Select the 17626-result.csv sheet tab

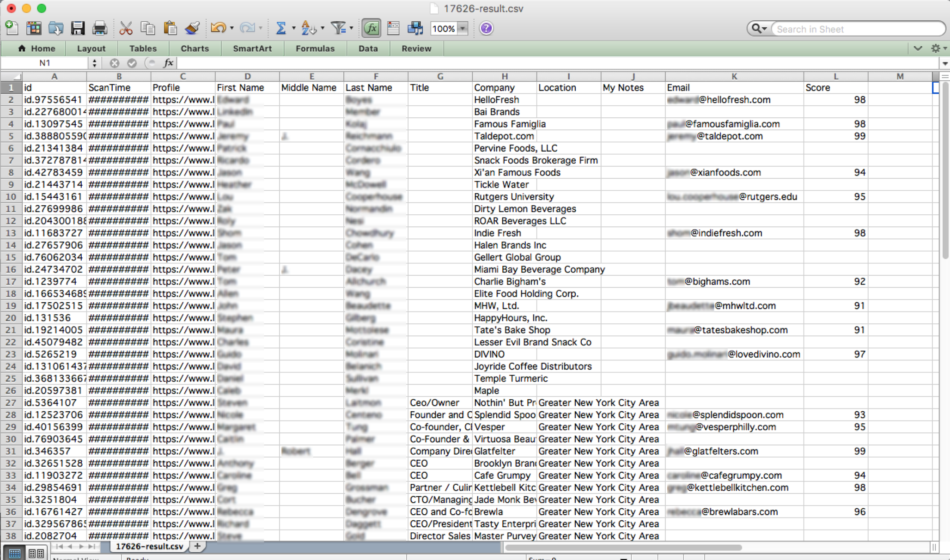coord(149,546)
